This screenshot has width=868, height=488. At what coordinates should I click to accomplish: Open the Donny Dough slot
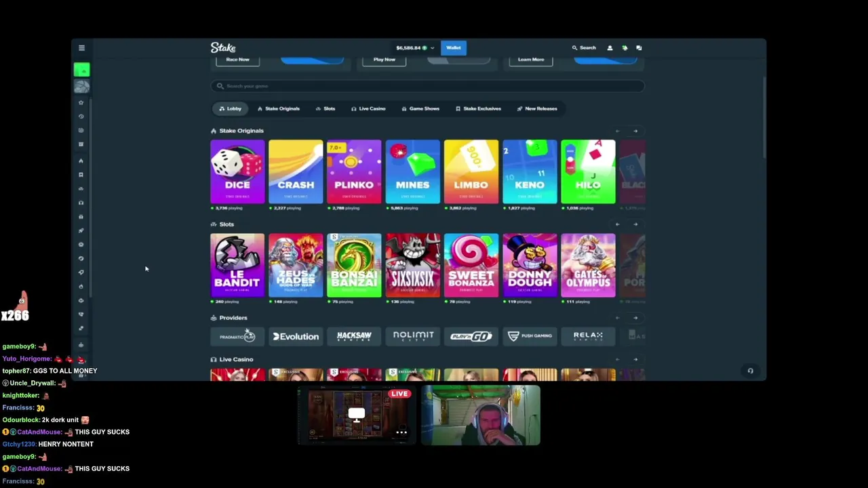pyautogui.click(x=530, y=265)
